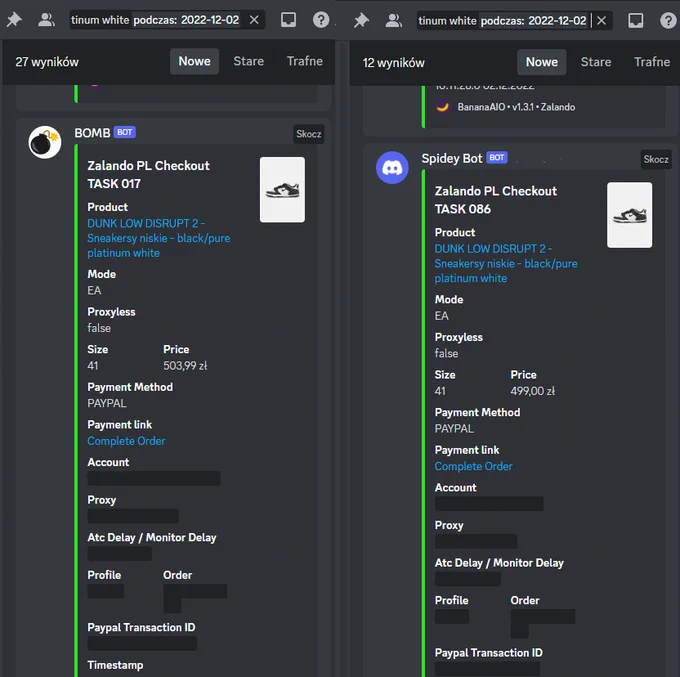
Task: Open the inbox icon in left panel
Action: (x=288, y=20)
